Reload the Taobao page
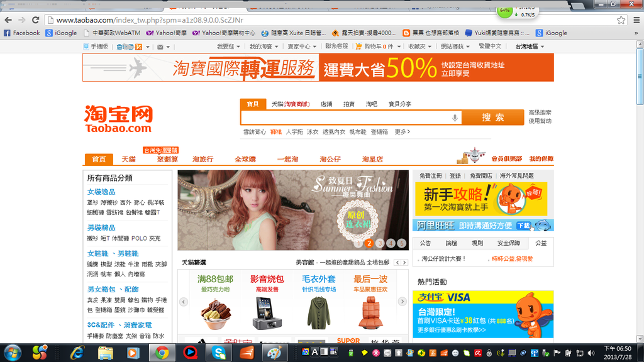 36,19
